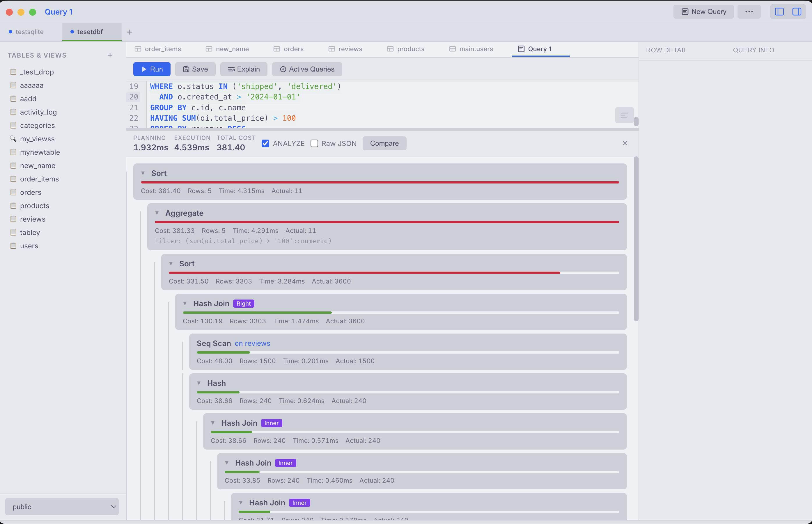Close the explain plan panel
Image resolution: width=812 pixels, height=524 pixels.
[x=625, y=143]
